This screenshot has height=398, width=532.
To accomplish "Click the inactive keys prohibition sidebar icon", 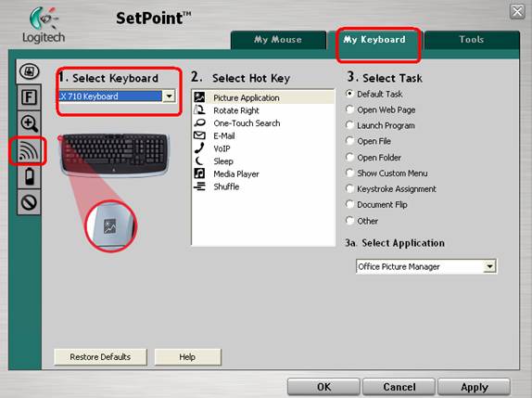I will click(x=29, y=202).
